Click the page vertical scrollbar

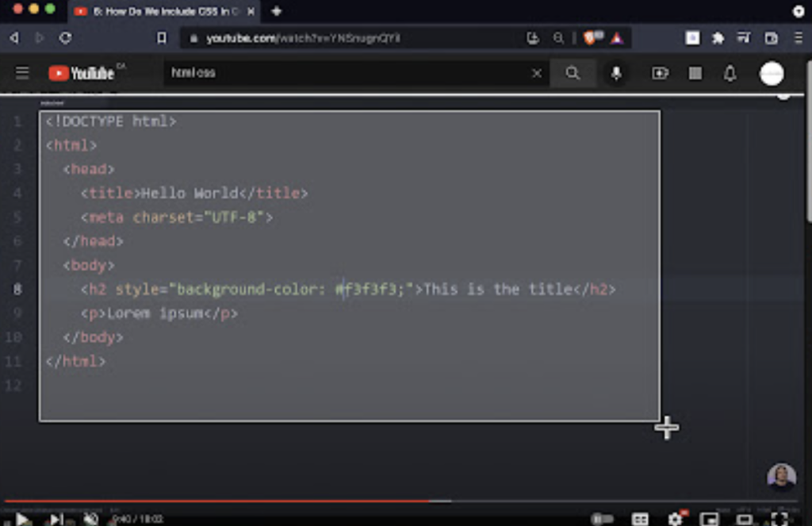click(808, 143)
